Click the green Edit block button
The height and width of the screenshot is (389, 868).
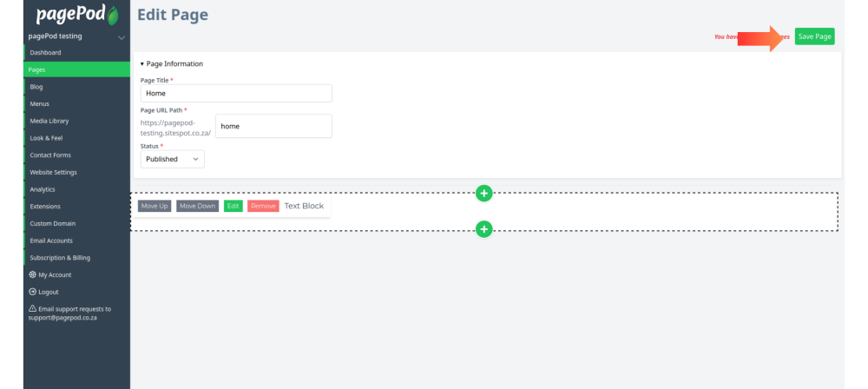click(233, 206)
